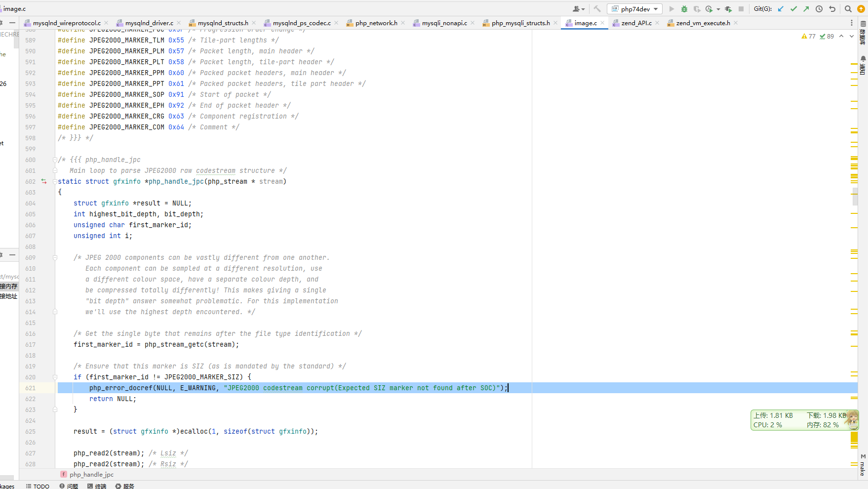Click the 77 warnings indicator
Image resolution: width=868 pixels, height=489 pixels.
click(809, 36)
